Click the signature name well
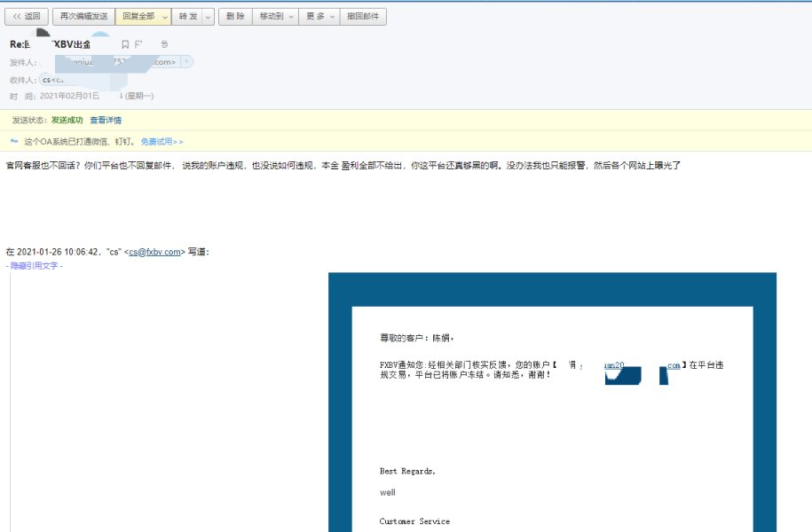The width and height of the screenshot is (812, 532). (387, 492)
